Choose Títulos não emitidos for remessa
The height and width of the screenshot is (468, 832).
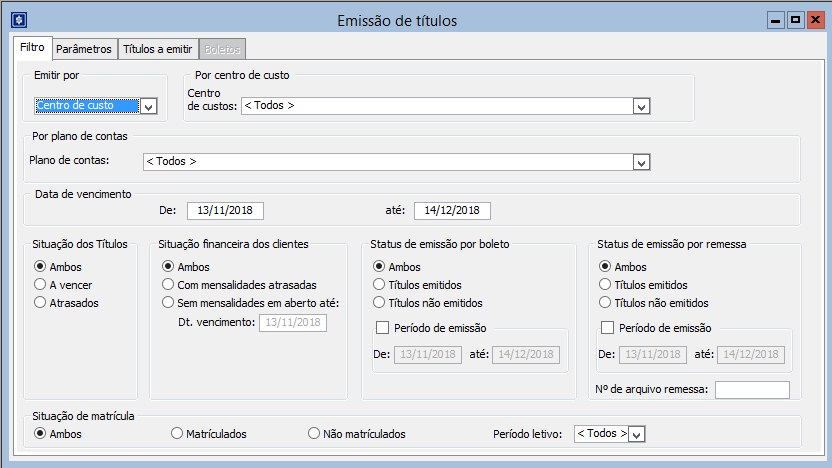605,302
